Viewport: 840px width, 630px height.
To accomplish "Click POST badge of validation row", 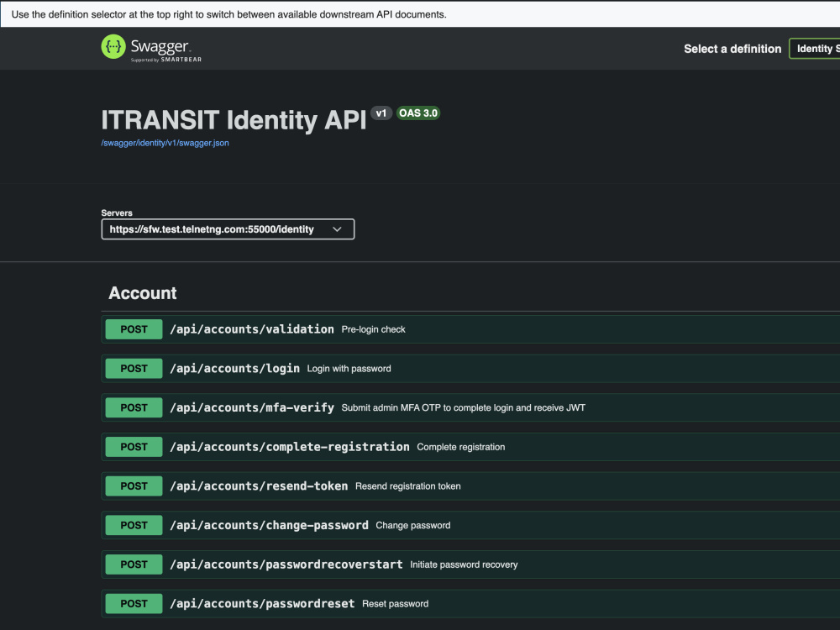I will [x=134, y=329].
